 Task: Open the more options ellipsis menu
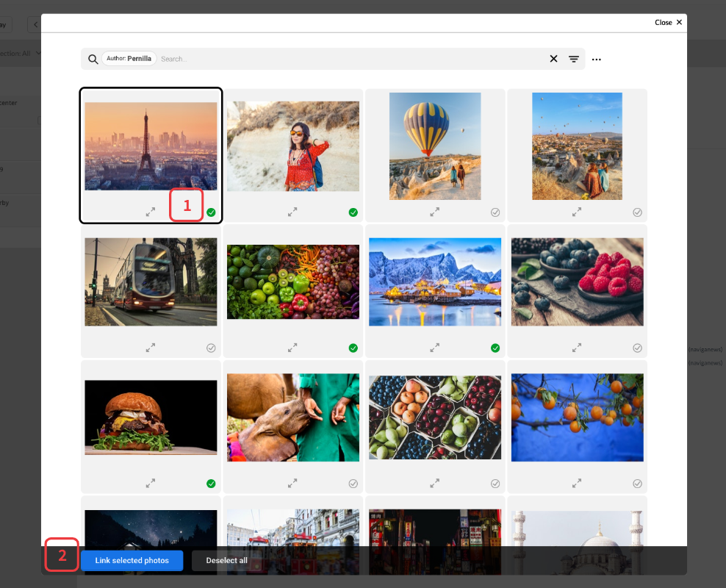pyautogui.click(x=596, y=59)
